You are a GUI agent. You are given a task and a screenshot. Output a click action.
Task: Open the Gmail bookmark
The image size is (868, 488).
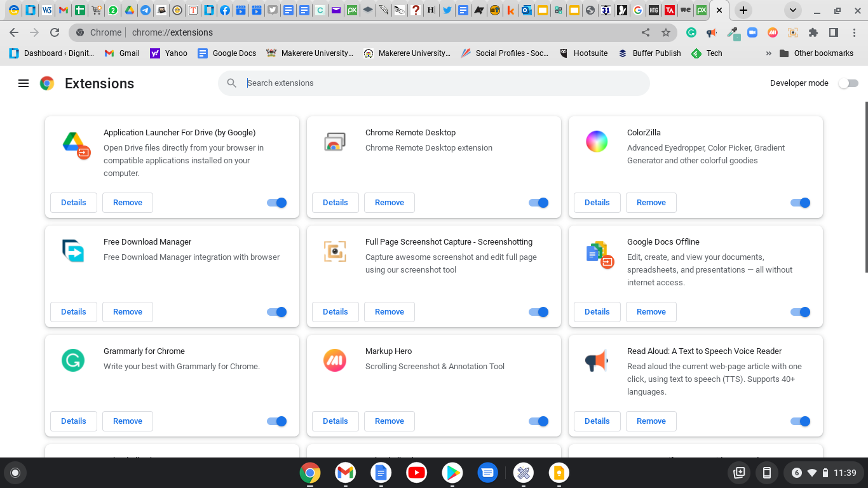(x=122, y=53)
